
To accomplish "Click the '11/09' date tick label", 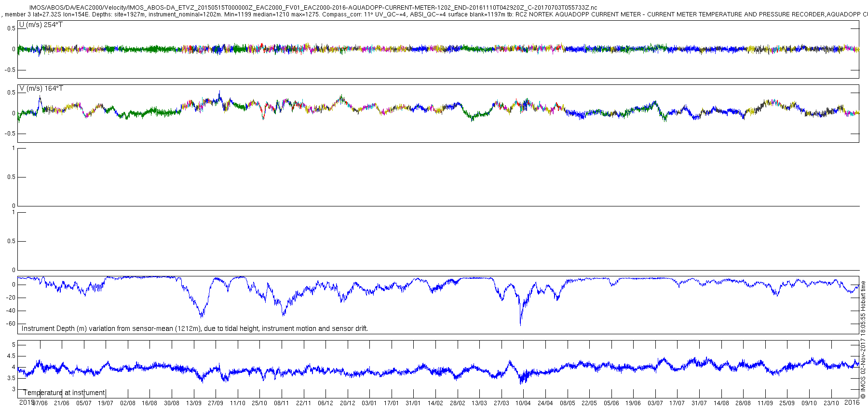I will coord(765,403).
